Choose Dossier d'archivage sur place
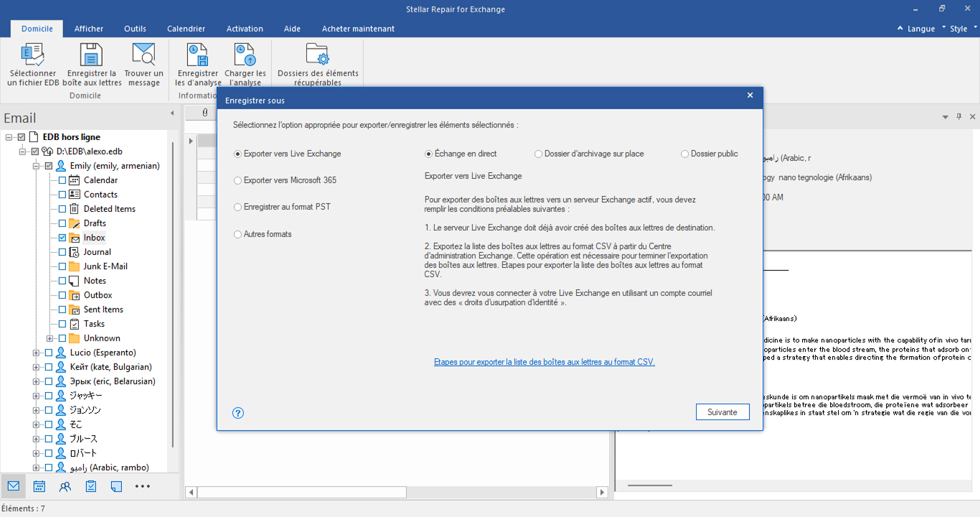The image size is (980, 517). [589, 154]
